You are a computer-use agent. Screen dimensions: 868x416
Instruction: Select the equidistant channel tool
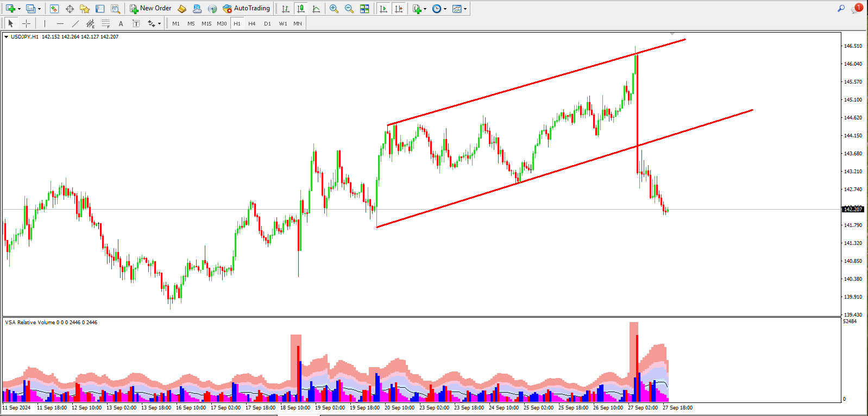(x=91, y=23)
